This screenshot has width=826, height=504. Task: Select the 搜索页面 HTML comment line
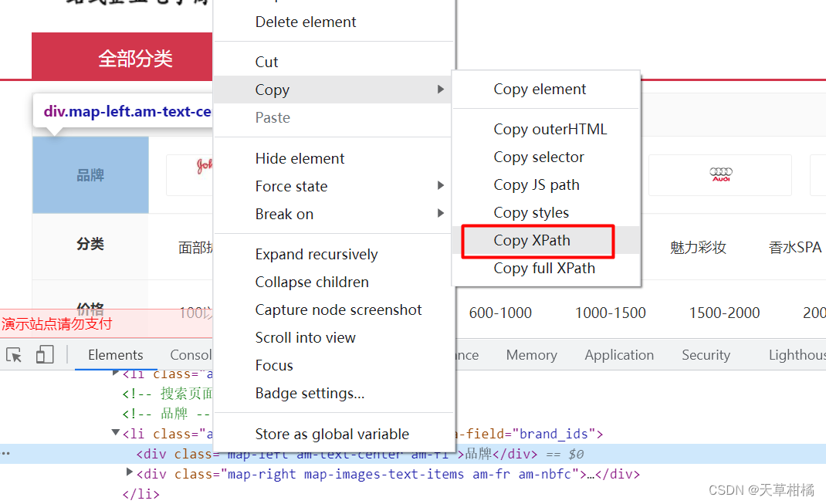click(168, 394)
